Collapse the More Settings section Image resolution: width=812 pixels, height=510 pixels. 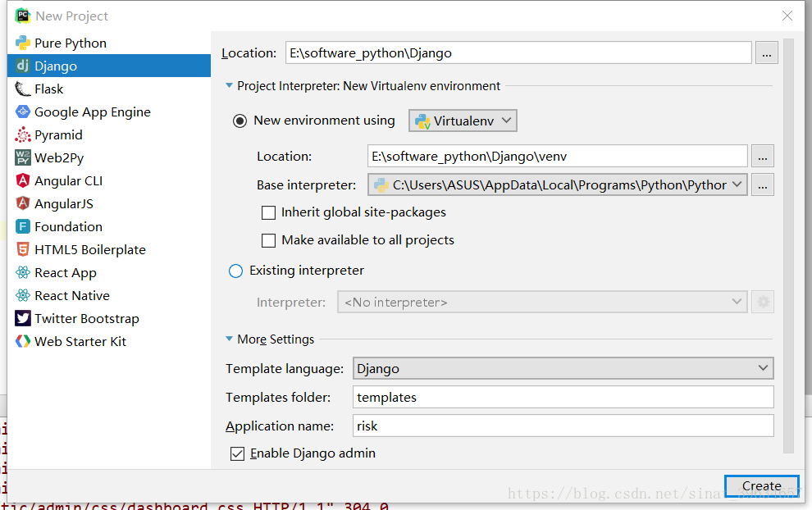[229, 339]
